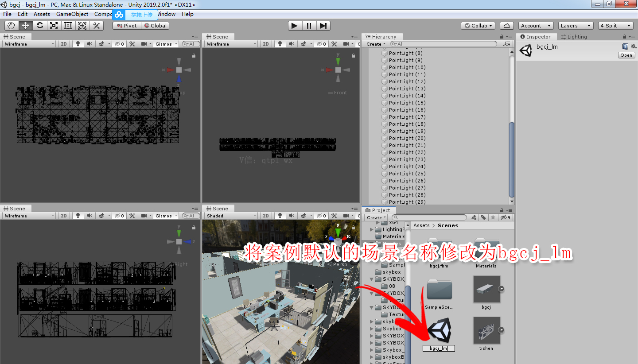The width and height of the screenshot is (638, 364).
Task: Toggle the Pivot handle position
Action: 127,26
